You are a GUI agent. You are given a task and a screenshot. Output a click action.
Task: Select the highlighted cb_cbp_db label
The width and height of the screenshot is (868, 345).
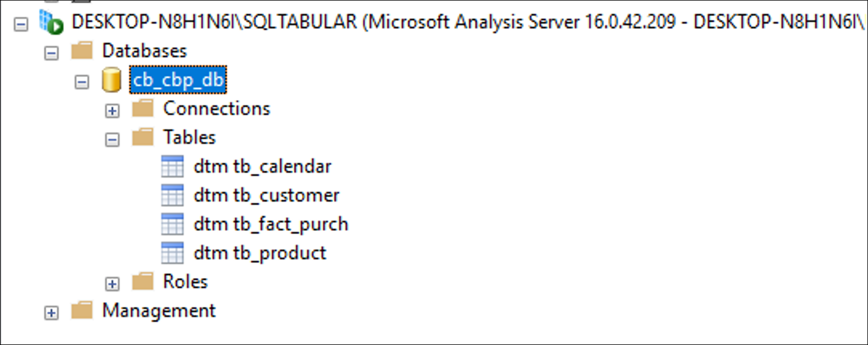click(178, 80)
